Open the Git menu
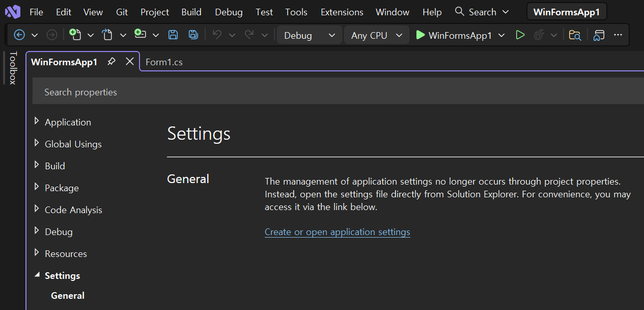The height and width of the screenshot is (310, 644). [x=122, y=12]
